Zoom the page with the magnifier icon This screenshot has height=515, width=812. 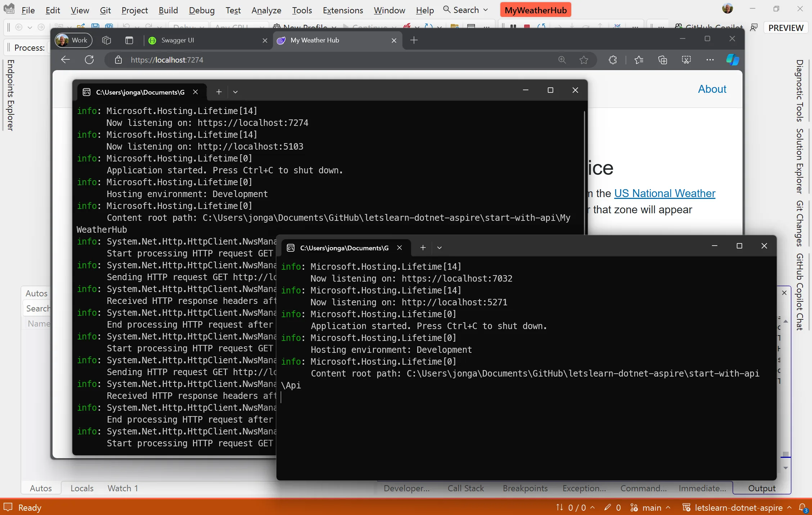click(562, 60)
